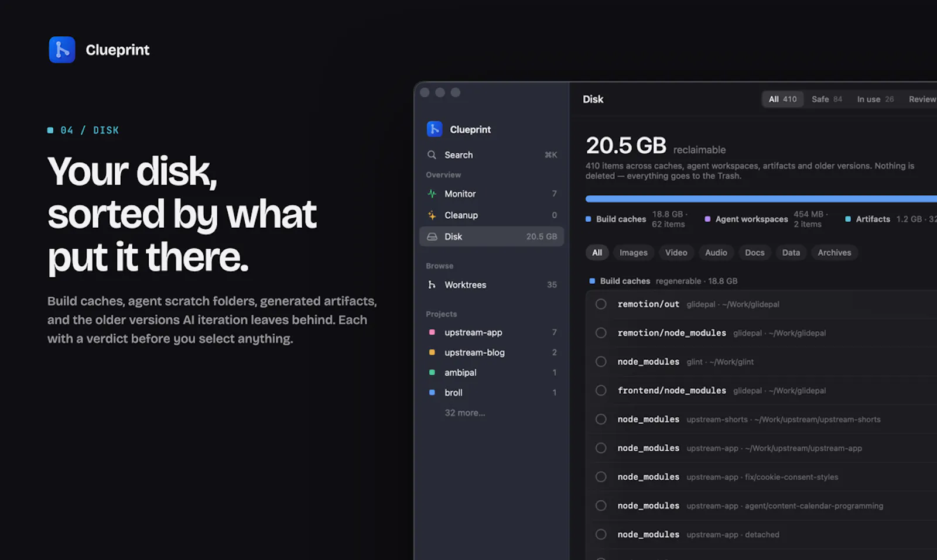
Task: Select the remotion/out row circle
Action: 601,304
